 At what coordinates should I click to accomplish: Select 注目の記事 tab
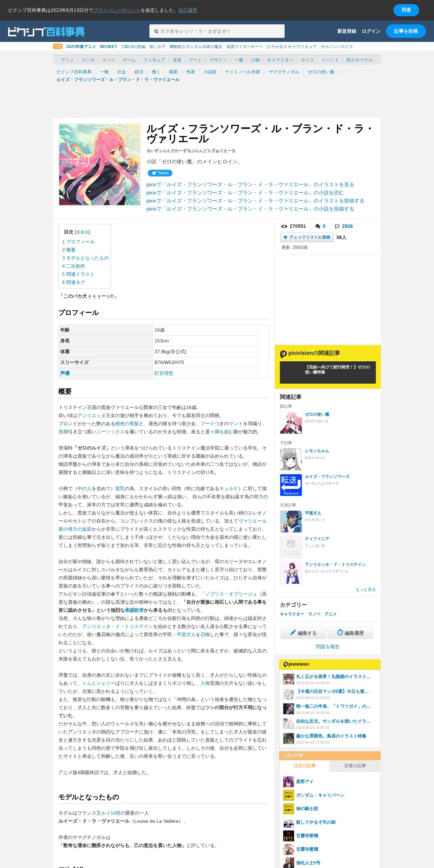coord(305,766)
